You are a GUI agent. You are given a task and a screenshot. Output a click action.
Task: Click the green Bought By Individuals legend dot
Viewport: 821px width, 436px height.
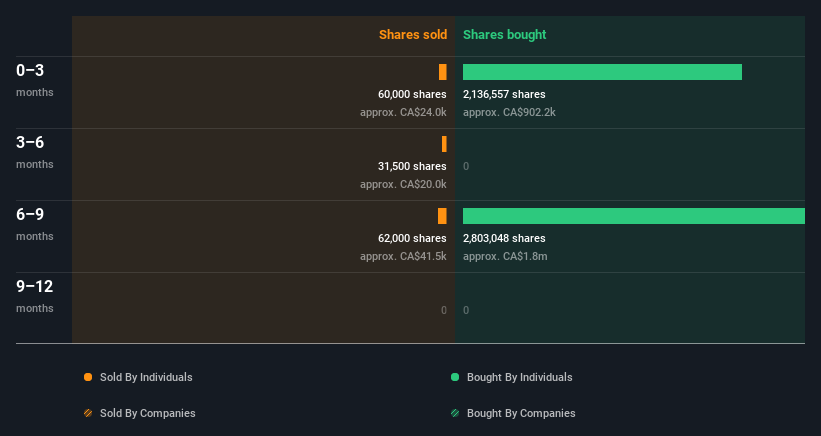click(x=455, y=377)
